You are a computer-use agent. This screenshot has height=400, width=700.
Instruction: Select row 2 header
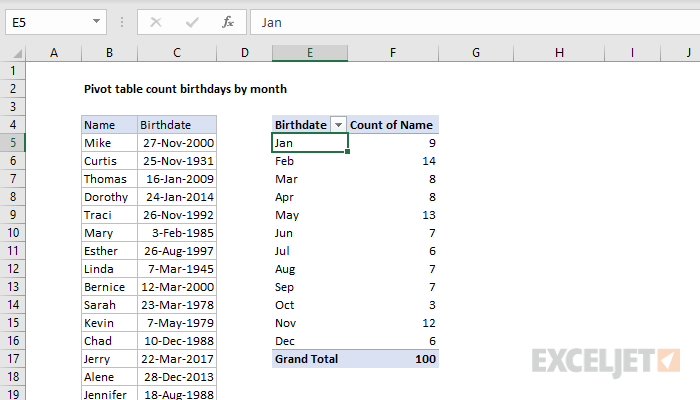pos(13,89)
